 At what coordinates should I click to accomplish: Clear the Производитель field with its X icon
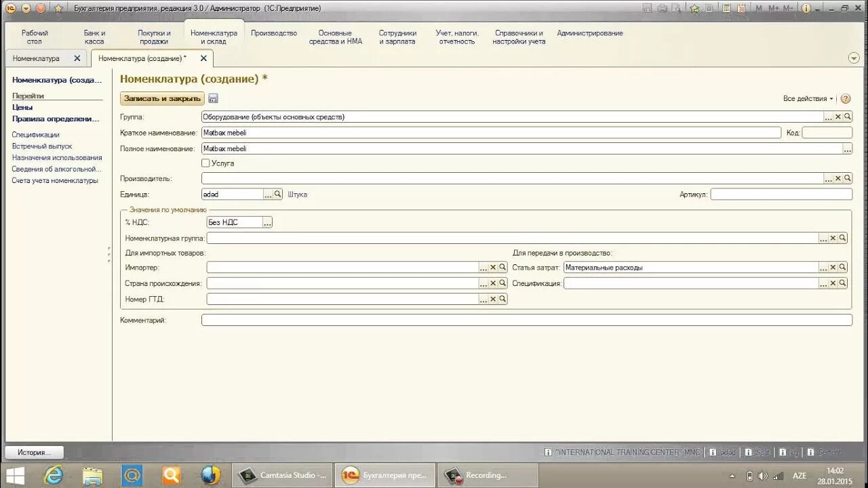point(837,178)
